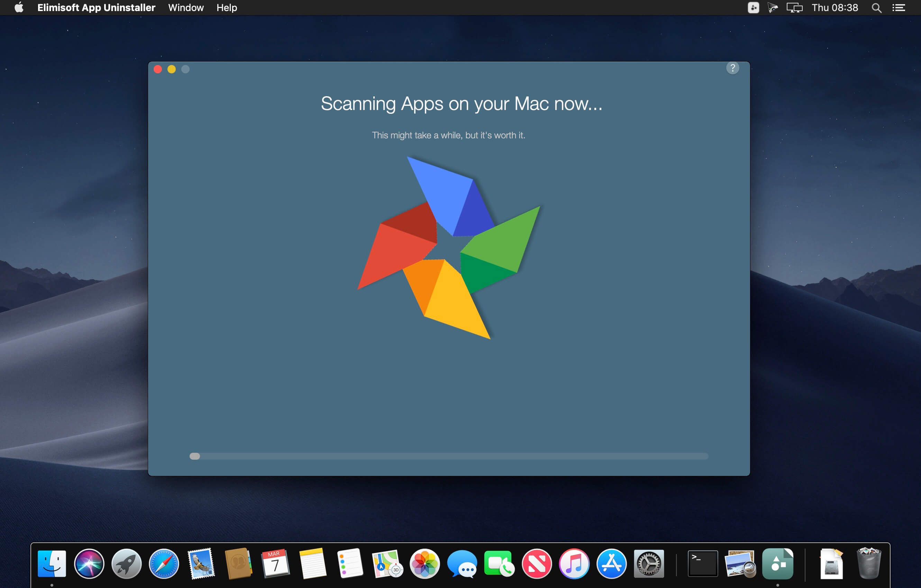Open Elimisoft App Uninstaller menu
This screenshot has width=921, height=588.
coord(96,8)
